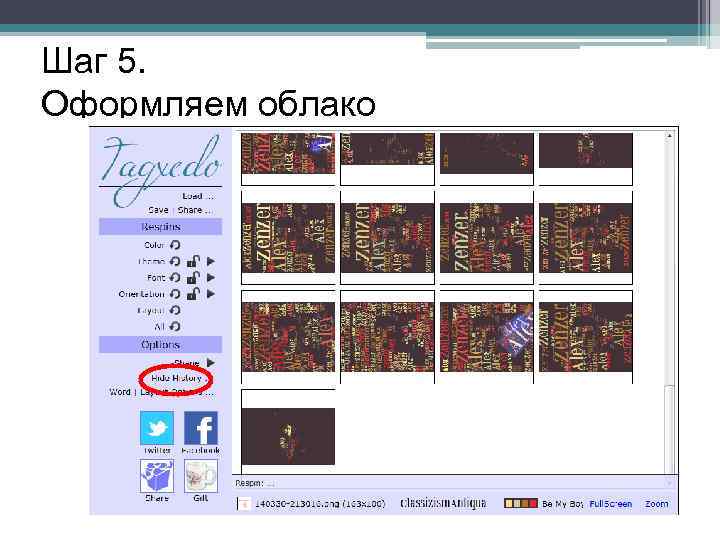Image resolution: width=720 pixels, height=540 pixels.
Task: Respin the Layout setting
Action: click(x=174, y=310)
